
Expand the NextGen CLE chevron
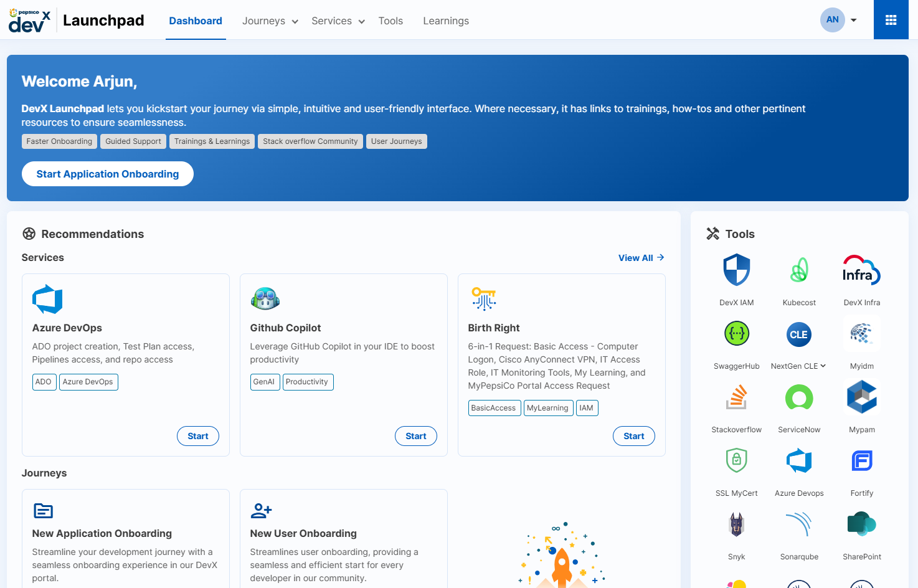tap(823, 366)
